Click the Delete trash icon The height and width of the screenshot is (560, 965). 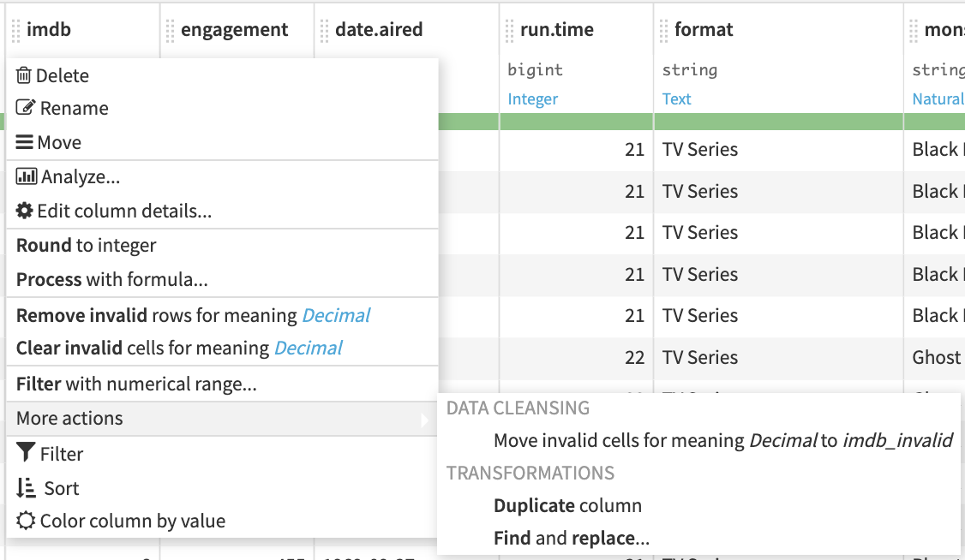coord(24,75)
